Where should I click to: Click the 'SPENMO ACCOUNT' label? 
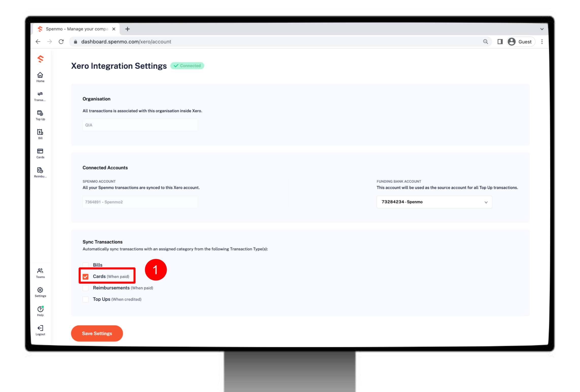coord(99,181)
